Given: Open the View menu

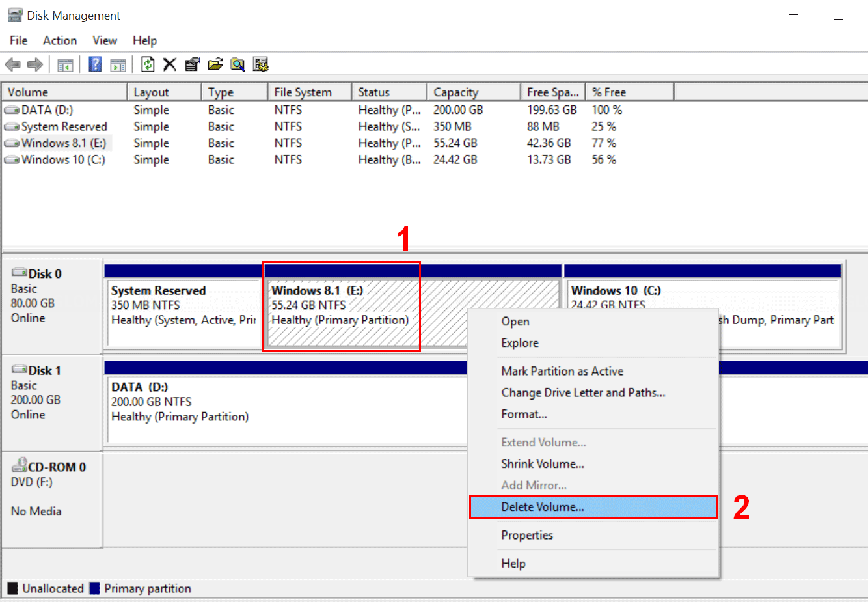Looking at the screenshot, I should click(105, 40).
